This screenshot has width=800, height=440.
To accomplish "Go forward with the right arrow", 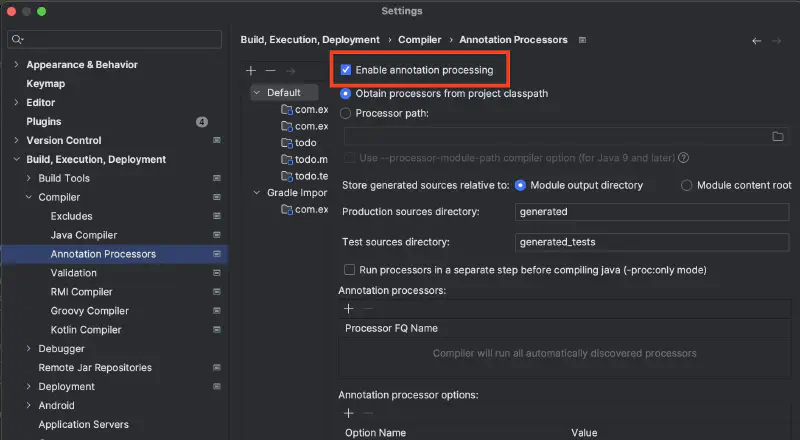I will point(777,41).
